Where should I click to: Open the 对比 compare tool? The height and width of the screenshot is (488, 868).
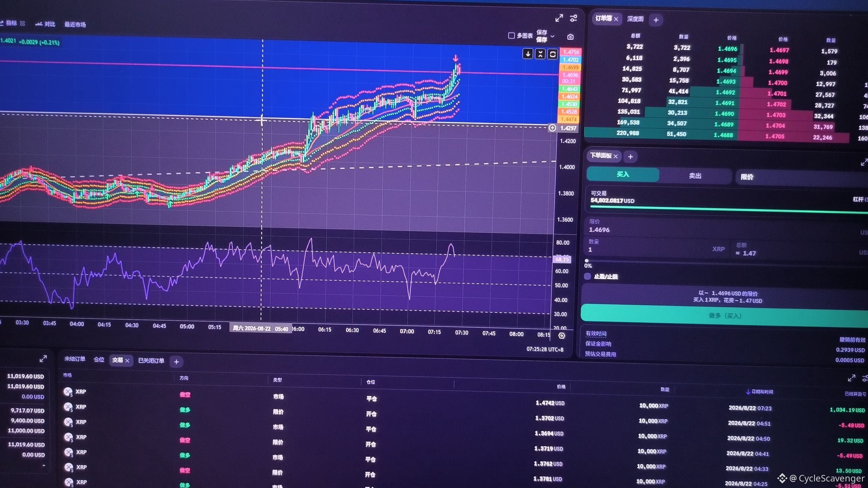pyautogui.click(x=46, y=24)
